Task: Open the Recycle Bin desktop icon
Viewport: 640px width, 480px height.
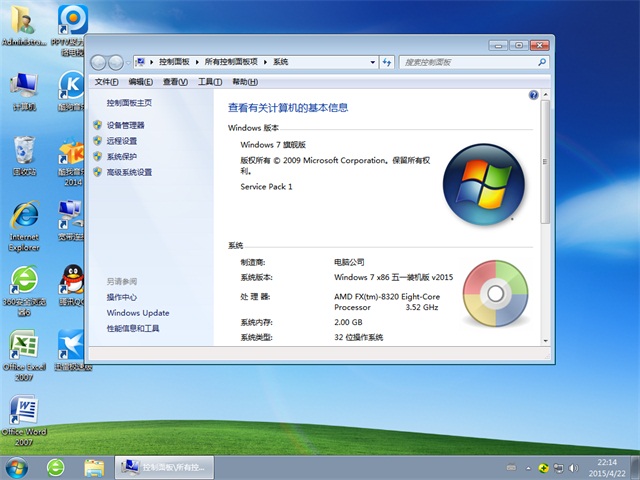Action: [x=24, y=156]
